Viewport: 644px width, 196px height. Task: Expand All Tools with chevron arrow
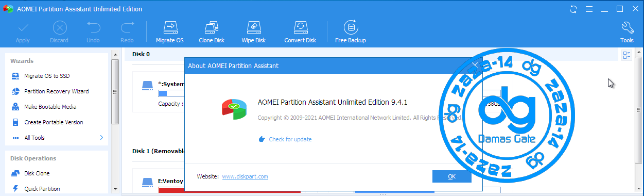tap(101, 138)
